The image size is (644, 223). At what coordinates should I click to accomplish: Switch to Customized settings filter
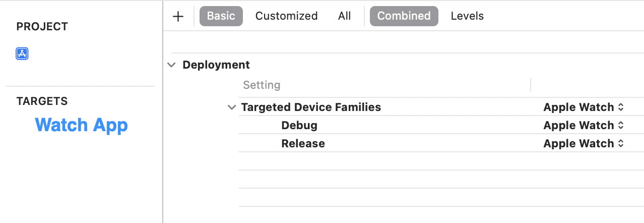[x=286, y=16]
